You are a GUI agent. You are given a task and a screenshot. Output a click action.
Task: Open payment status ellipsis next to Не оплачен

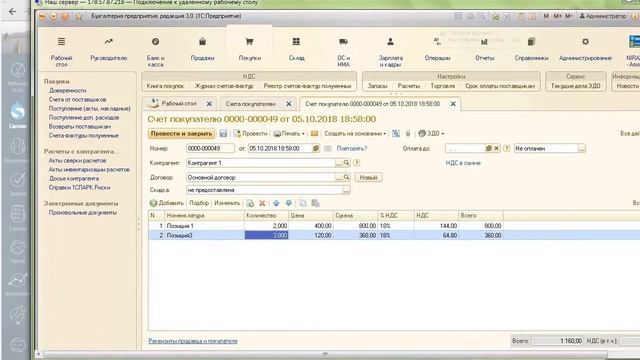582,149
